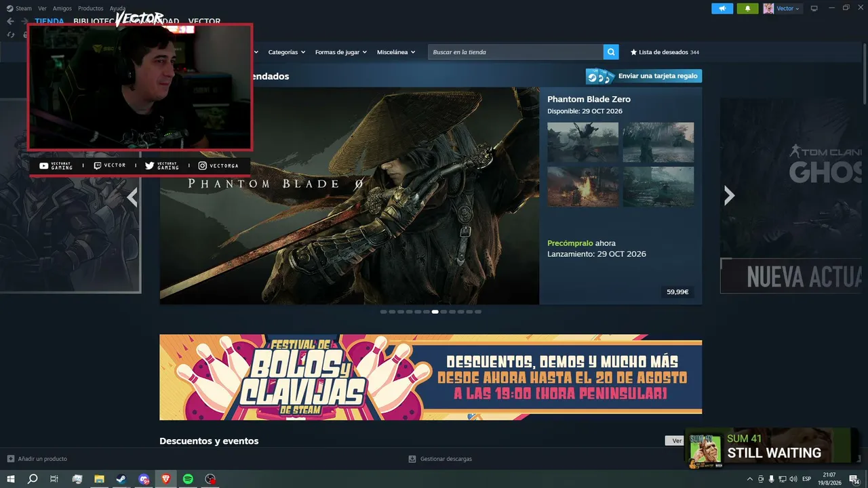Jump to the last carousel pagination dot
The height and width of the screenshot is (488, 868).
coord(478,312)
